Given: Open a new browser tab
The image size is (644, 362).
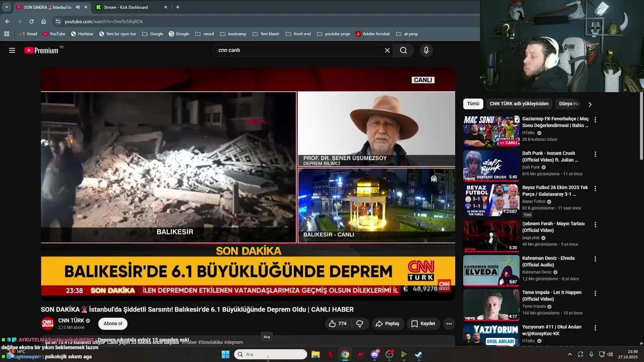Looking at the screenshot, I should click(178, 7).
